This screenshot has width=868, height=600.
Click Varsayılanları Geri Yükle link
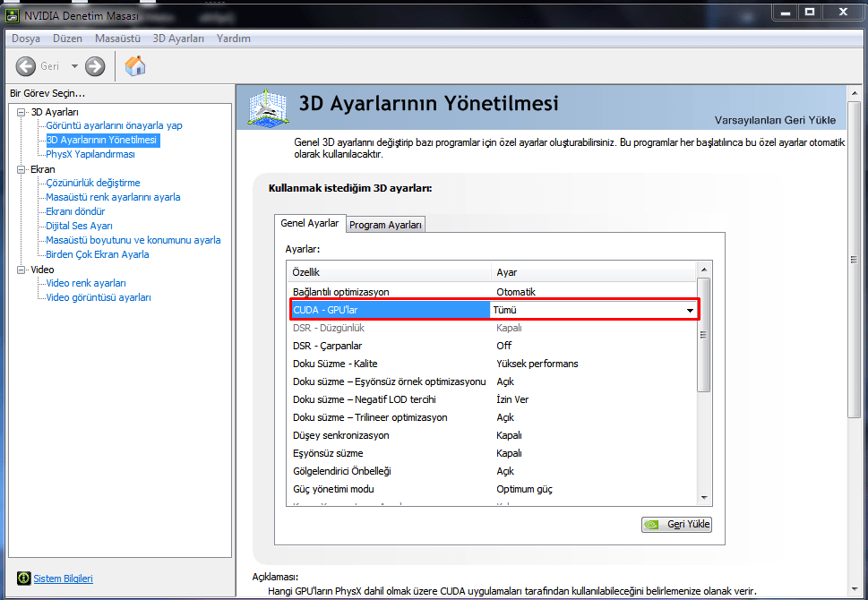pyautogui.click(x=775, y=120)
